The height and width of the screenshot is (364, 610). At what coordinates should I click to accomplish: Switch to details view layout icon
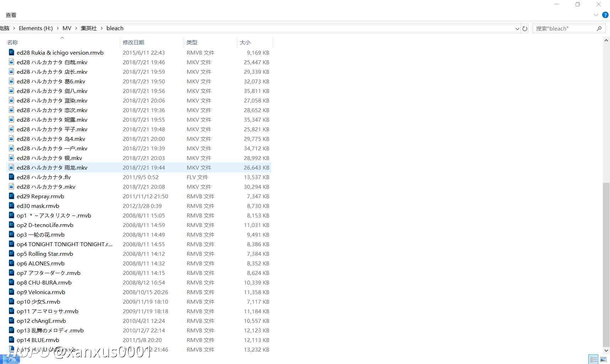593,359
